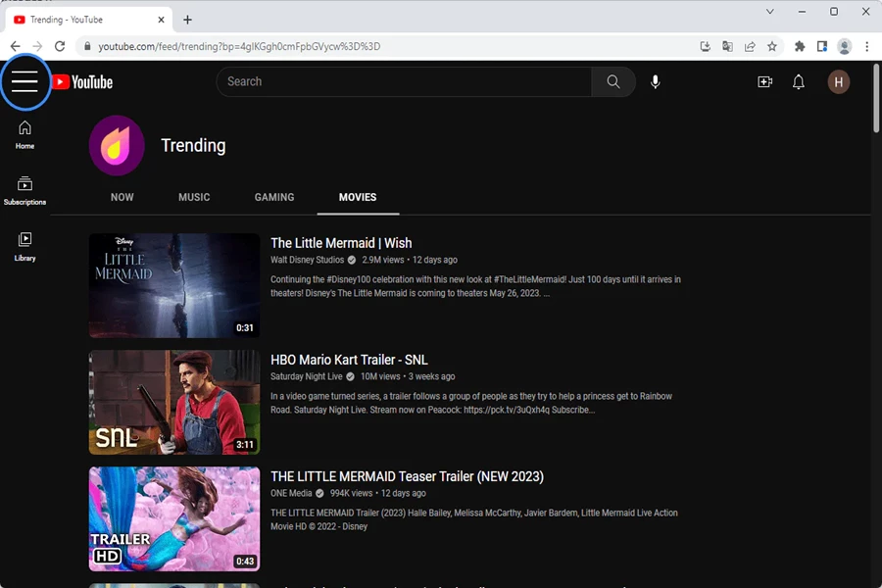Screen dimensions: 882x588
Task: Open Subscriptions in sidebar
Action: pos(24,191)
